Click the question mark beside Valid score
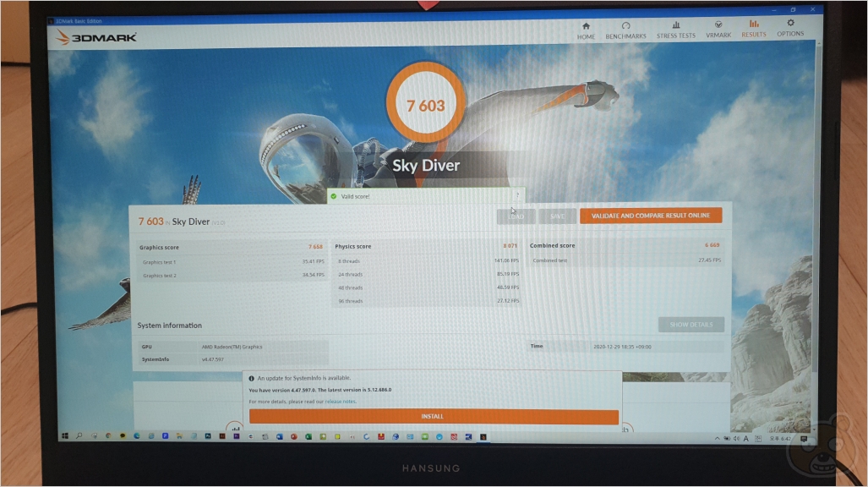The width and height of the screenshot is (868, 487). point(517,195)
